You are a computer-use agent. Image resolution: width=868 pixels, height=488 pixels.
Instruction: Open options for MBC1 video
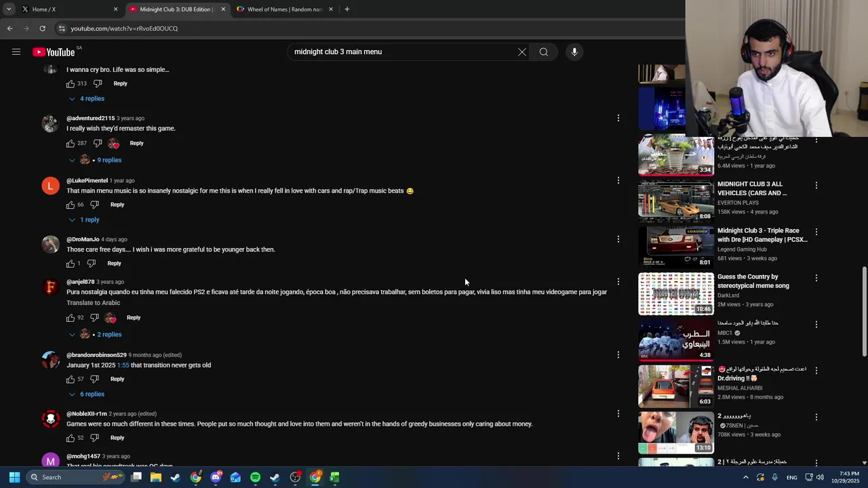[816, 324]
